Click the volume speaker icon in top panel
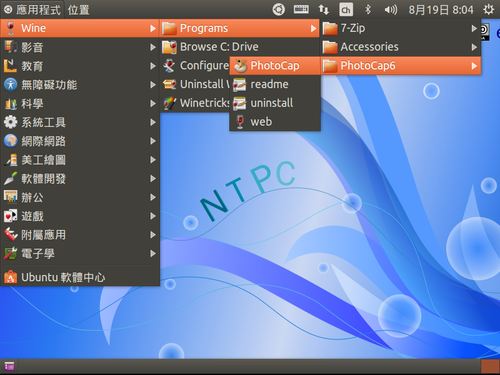The height and width of the screenshot is (375, 500). pos(390,10)
